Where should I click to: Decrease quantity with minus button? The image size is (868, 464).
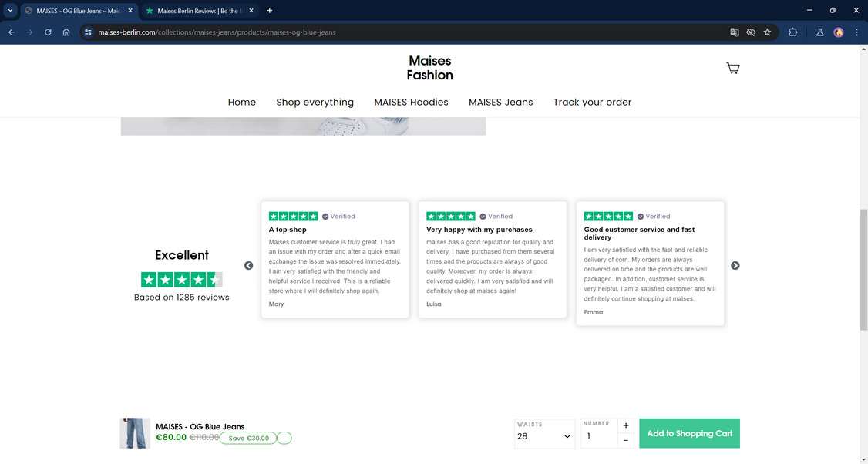(x=625, y=441)
